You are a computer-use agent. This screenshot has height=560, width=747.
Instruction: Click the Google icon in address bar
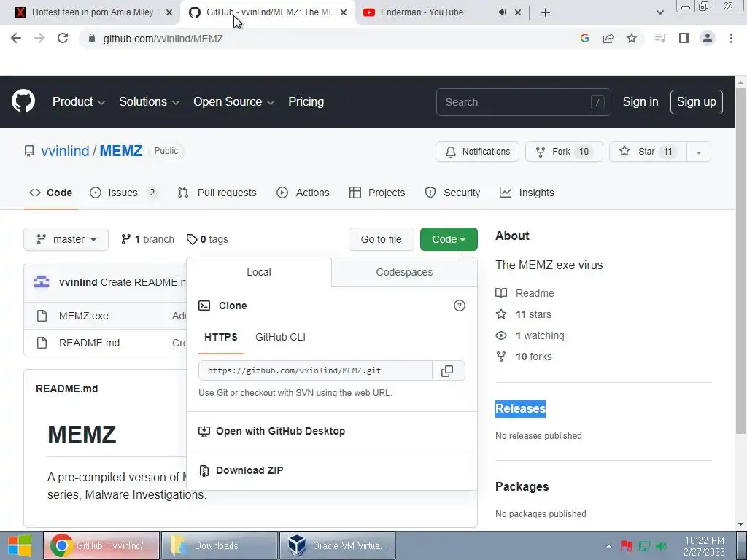[x=585, y=38]
